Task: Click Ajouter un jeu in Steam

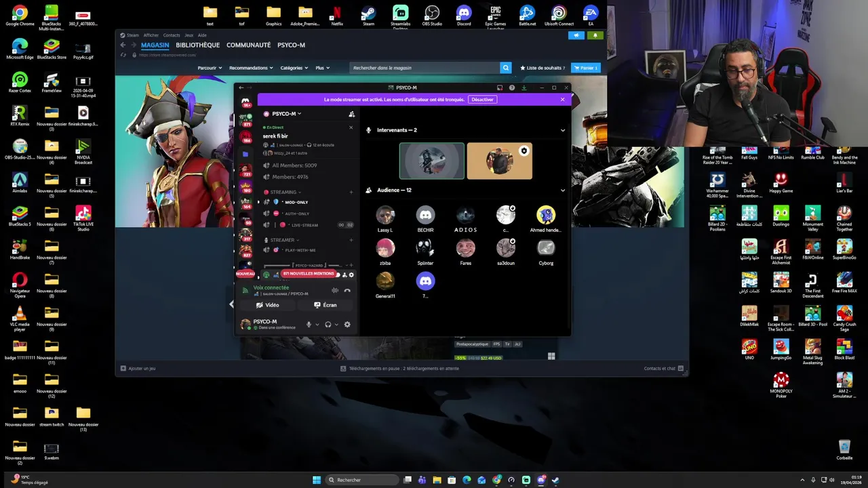Action: [138, 368]
